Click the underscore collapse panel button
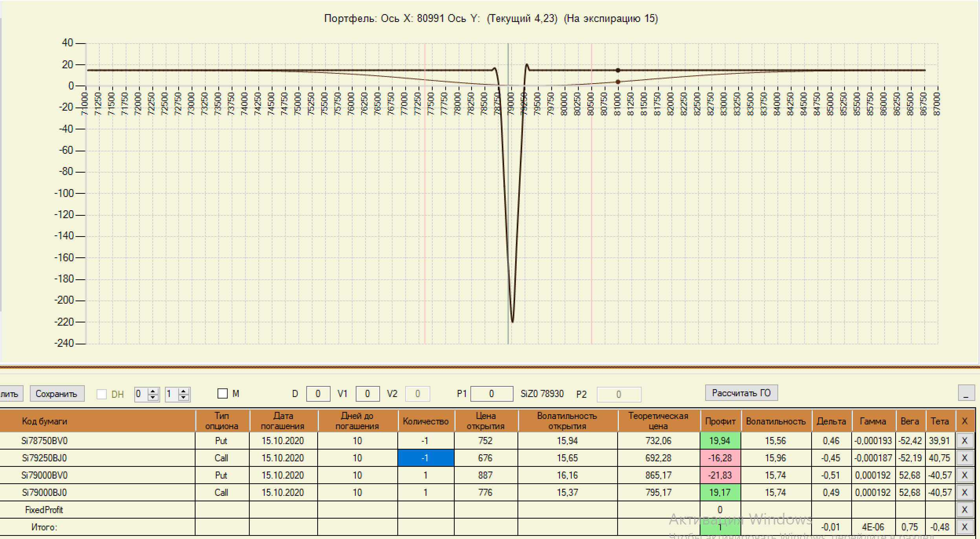This screenshot has width=980, height=539. (966, 393)
